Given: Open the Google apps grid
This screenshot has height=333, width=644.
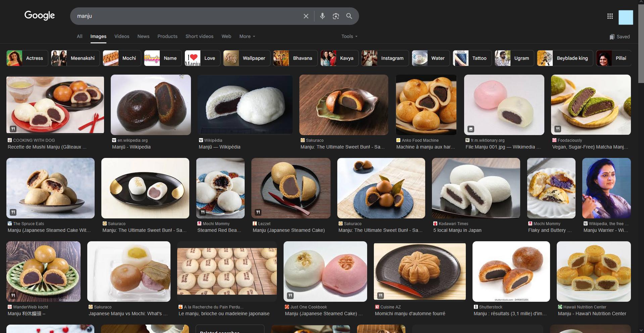Looking at the screenshot, I should [610, 16].
